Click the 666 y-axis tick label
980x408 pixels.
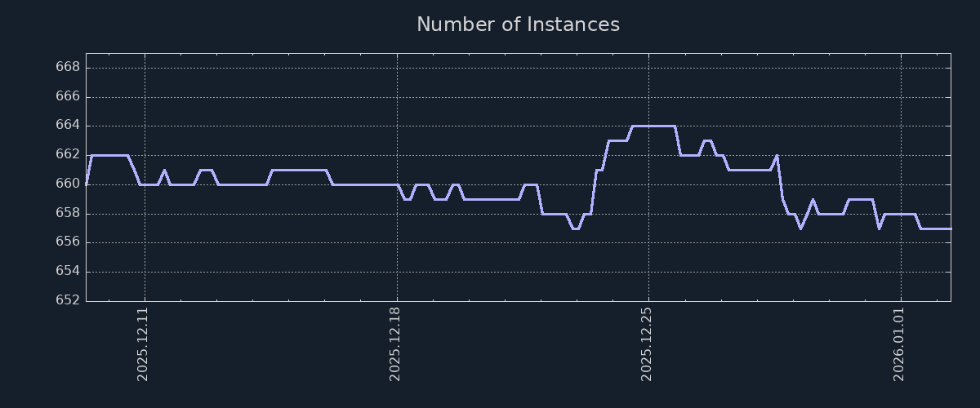click(69, 96)
